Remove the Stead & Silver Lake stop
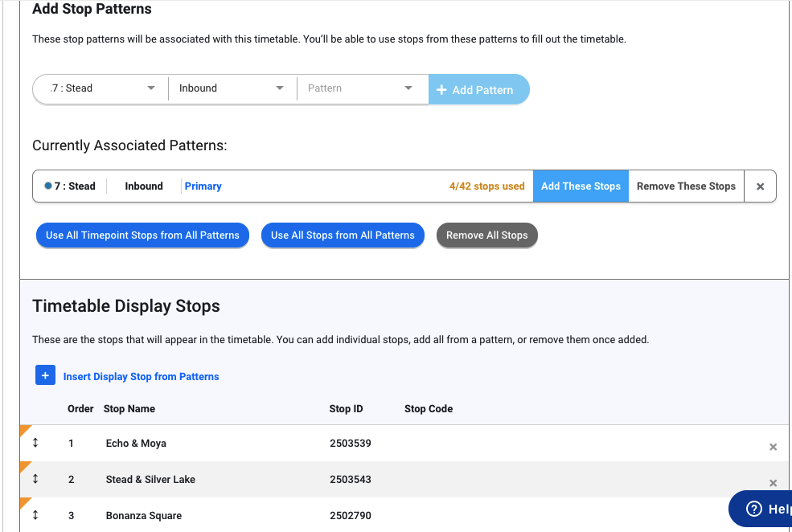 tap(773, 483)
